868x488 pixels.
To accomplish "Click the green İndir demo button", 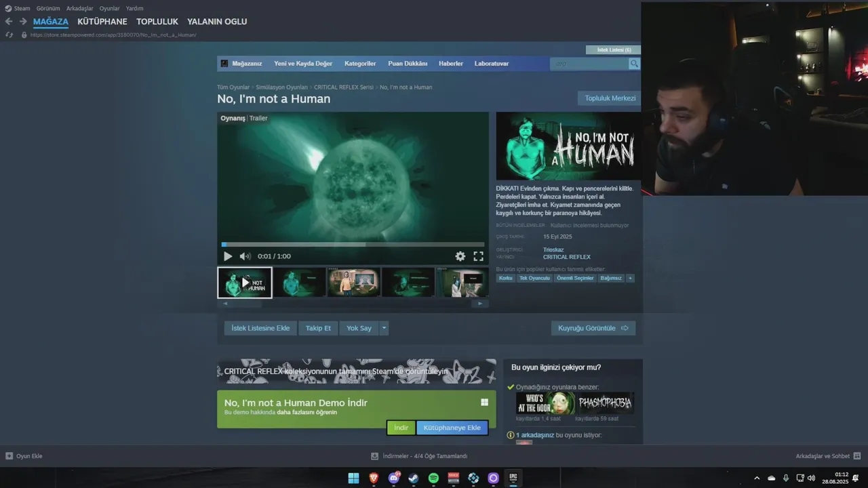I will tap(401, 428).
